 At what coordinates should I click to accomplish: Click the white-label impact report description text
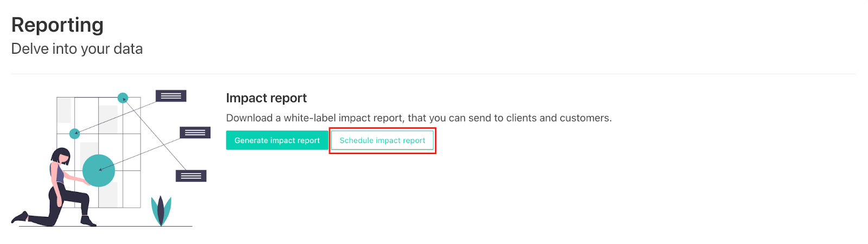pyautogui.click(x=418, y=118)
